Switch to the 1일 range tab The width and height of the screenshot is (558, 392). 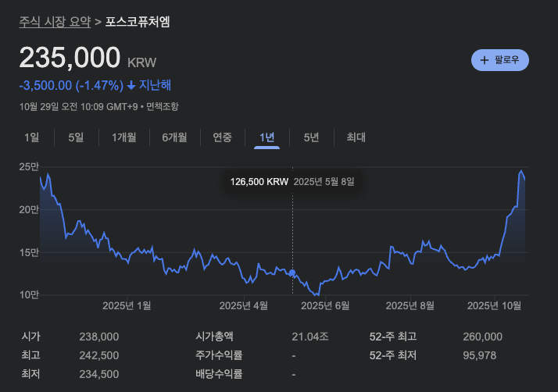point(31,137)
